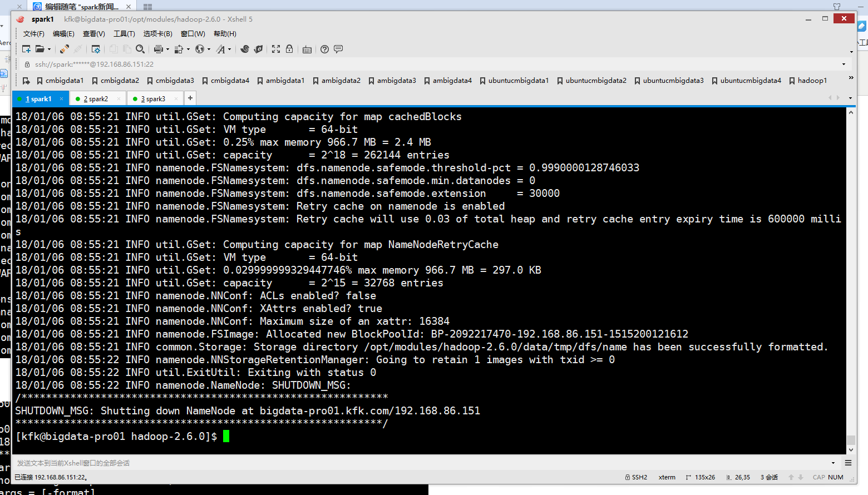Click the Print icon
This screenshot has height=495, width=868.
[158, 49]
